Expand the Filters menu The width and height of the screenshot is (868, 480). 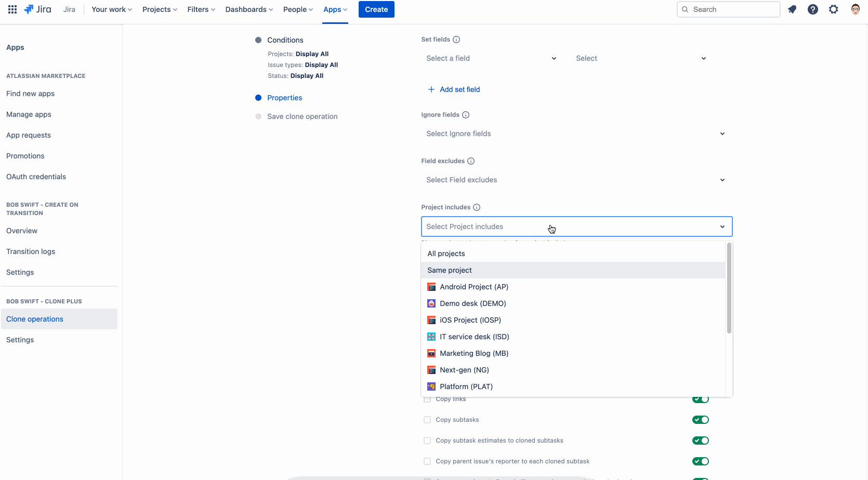coord(201,9)
